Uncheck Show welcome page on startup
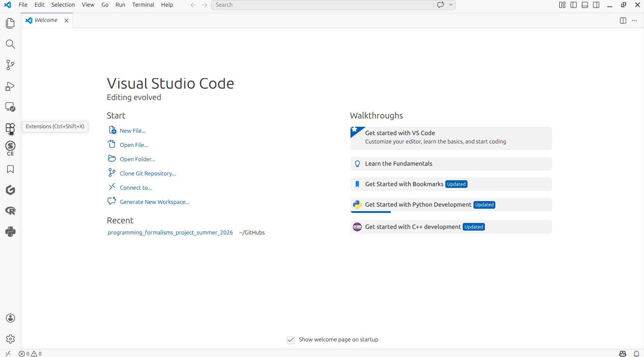 (291, 340)
